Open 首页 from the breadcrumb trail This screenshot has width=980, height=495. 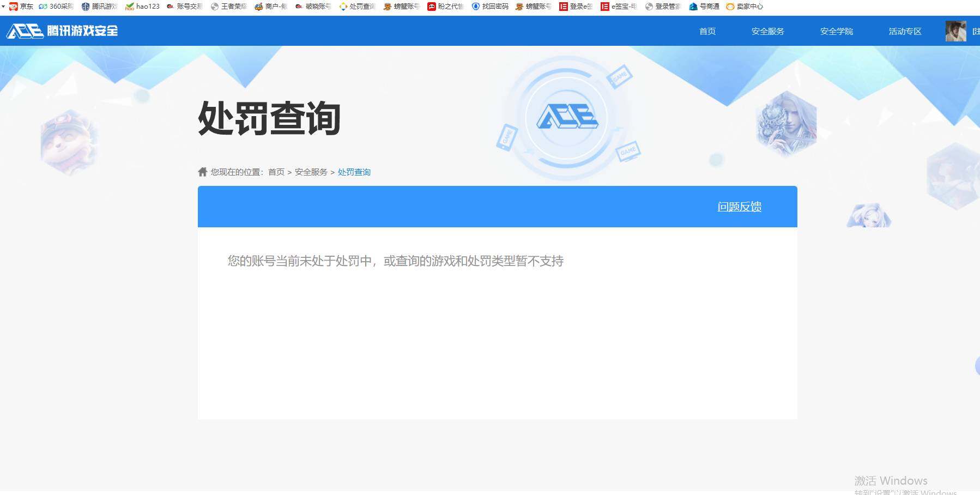276,172
